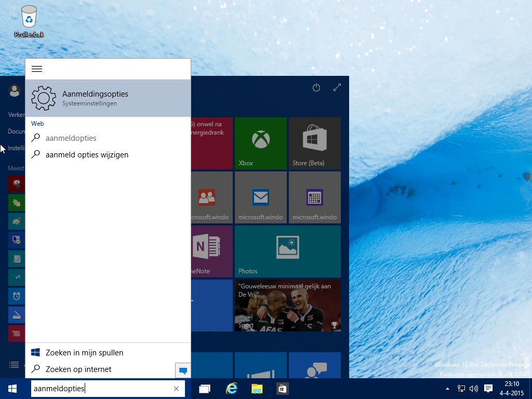Open Aanmeldingsopties system settings result
This screenshot has height=399, width=532.
point(108,98)
